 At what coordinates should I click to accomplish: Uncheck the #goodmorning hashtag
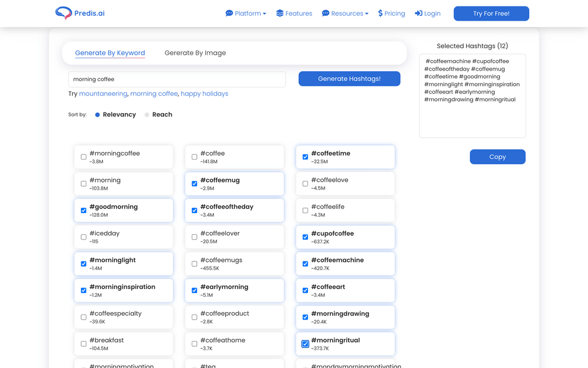(x=83, y=210)
